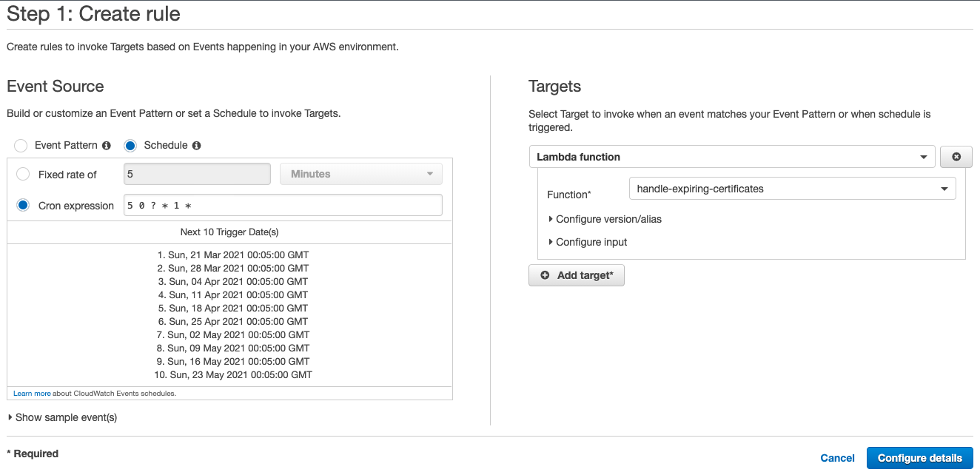Click the plus icon on Add target
This screenshot has width=980, height=475.
click(545, 274)
